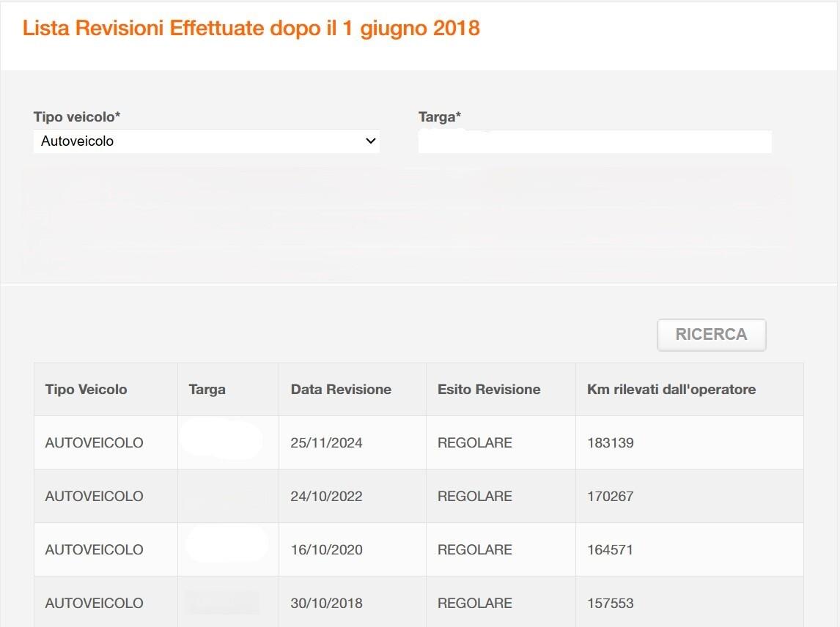Click the 16/10/2020 date cell
This screenshot has width=840, height=627.
[326, 550]
